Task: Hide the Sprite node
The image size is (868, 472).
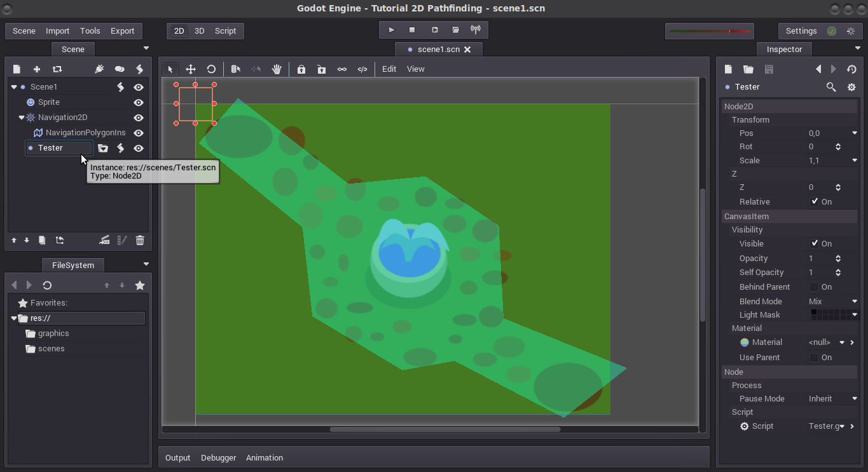Action: click(139, 102)
